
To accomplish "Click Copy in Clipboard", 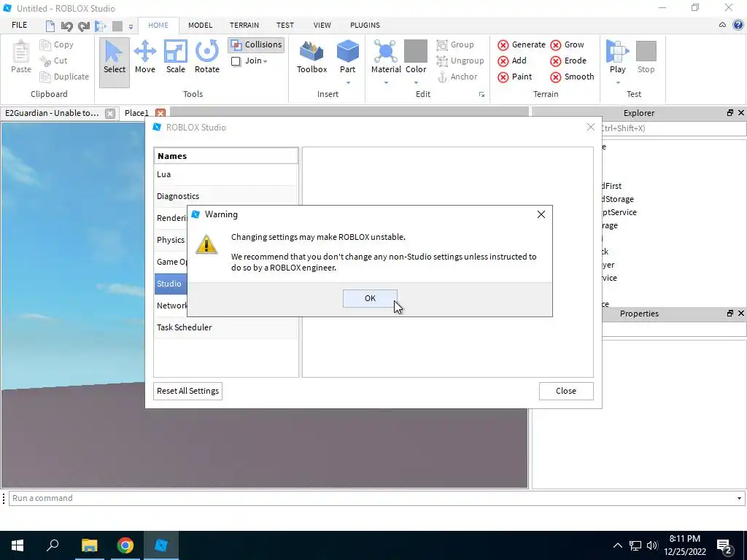I will tap(57, 44).
